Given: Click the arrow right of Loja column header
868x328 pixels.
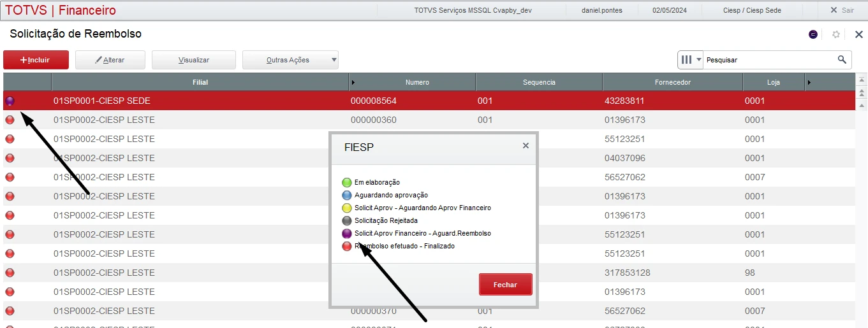Looking at the screenshot, I should [x=809, y=82].
